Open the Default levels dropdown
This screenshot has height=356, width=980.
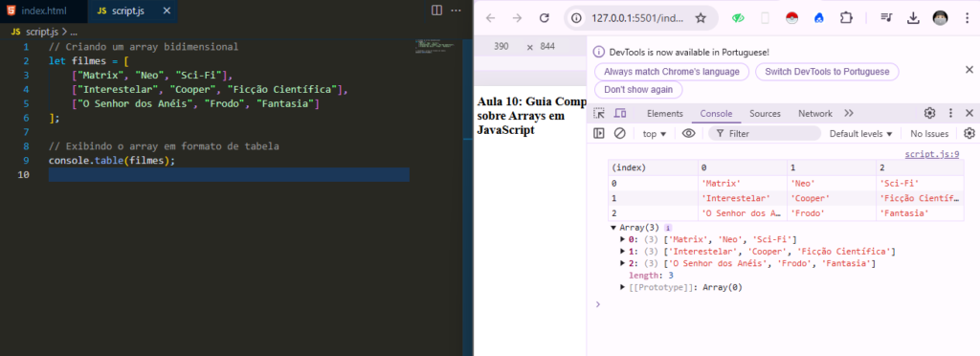click(860, 134)
